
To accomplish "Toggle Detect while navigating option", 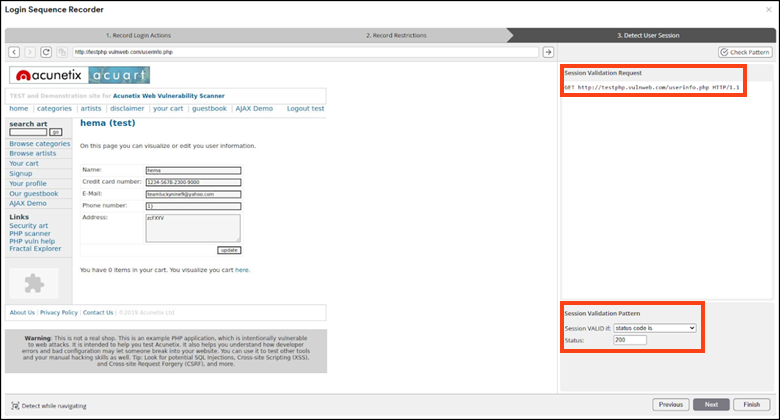I will pyautogui.click(x=14, y=405).
